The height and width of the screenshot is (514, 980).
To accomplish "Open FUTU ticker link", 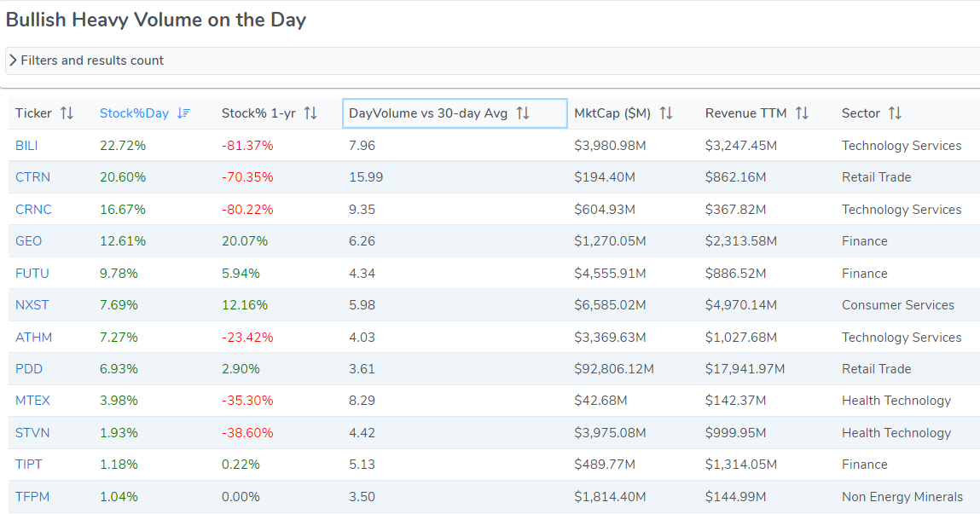I will [x=32, y=274].
